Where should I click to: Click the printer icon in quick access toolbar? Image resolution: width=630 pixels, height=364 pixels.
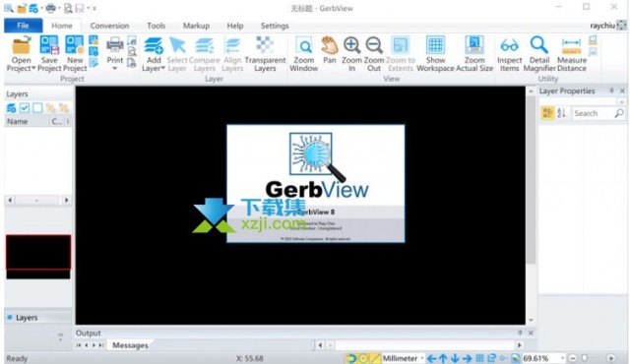click(50, 8)
